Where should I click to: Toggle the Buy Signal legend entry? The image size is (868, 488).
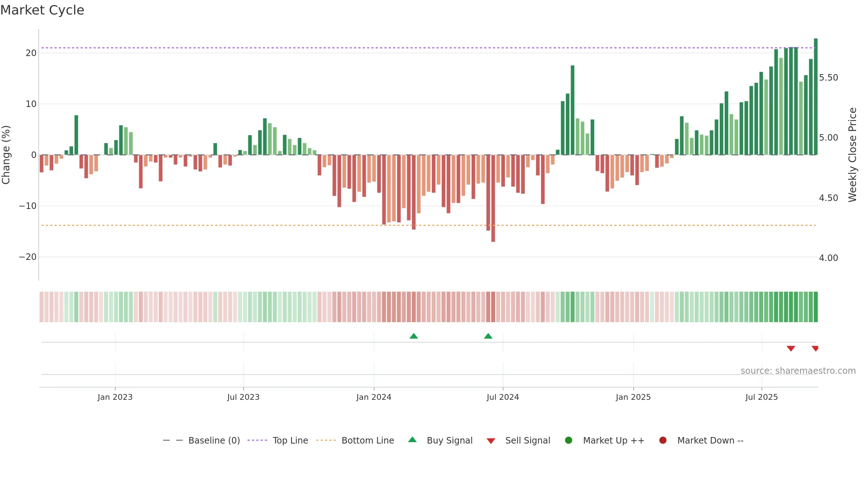pyautogui.click(x=440, y=440)
